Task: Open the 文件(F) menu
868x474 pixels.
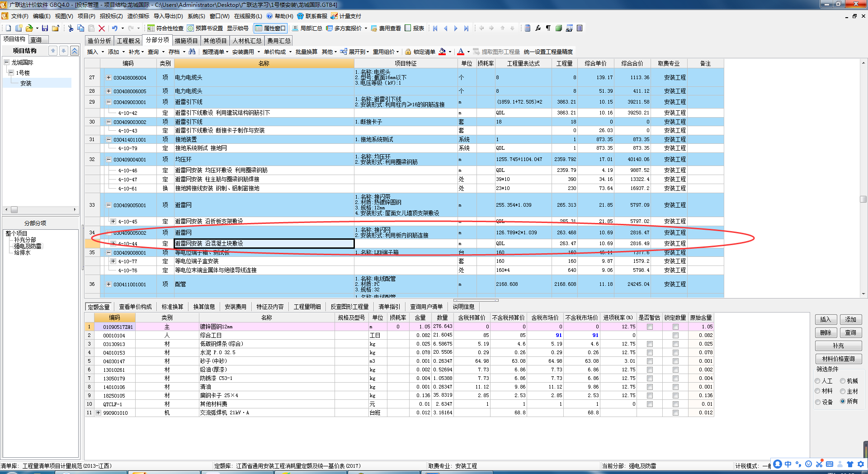Action: coord(19,16)
